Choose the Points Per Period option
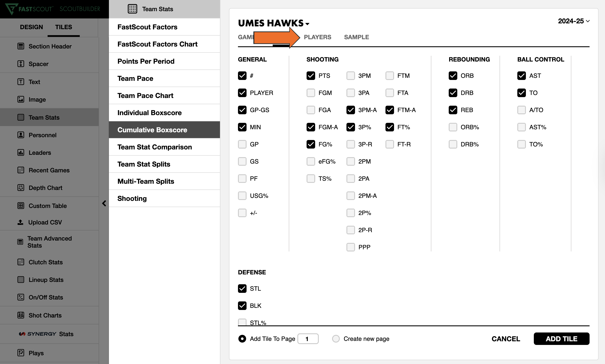The width and height of the screenshot is (605, 364). [164, 61]
